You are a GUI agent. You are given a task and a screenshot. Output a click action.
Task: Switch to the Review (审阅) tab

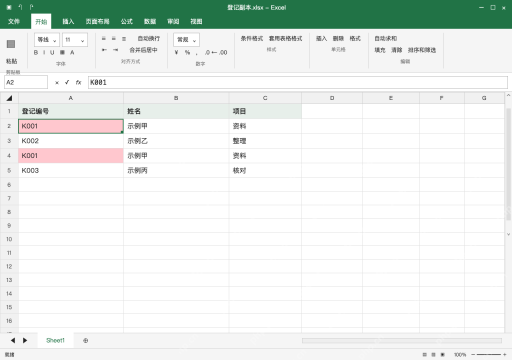(x=173, y=21)
